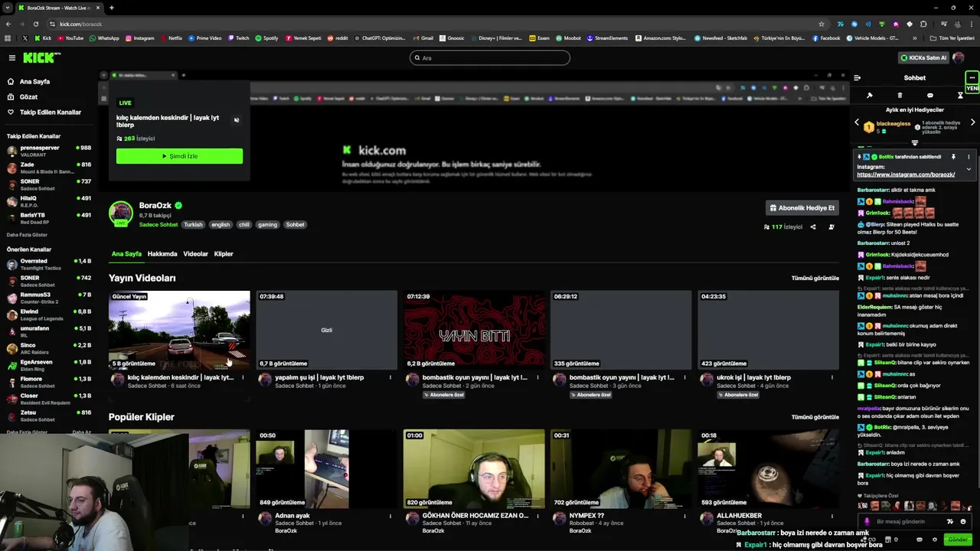Open the WhatsApp bookmark
The width and height of the screenshot is (980, 551).
pyautogui.click(x=104, y=37)
